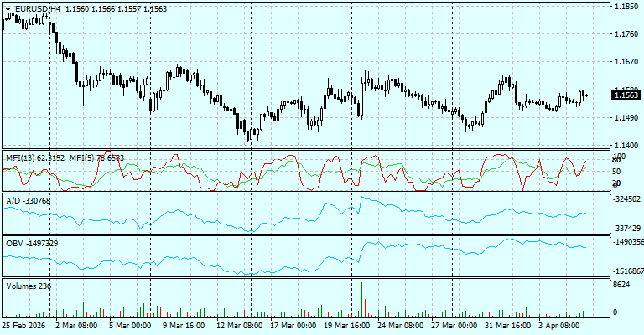Click the 27 Mar 00:00 time label

point(454,326)
